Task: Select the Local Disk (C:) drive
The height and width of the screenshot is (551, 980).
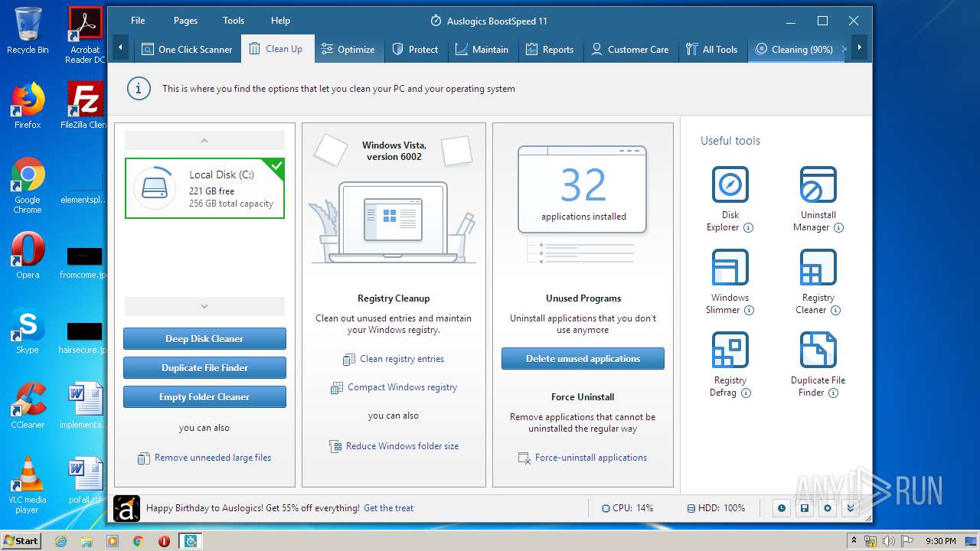Action: coord(204,188)
